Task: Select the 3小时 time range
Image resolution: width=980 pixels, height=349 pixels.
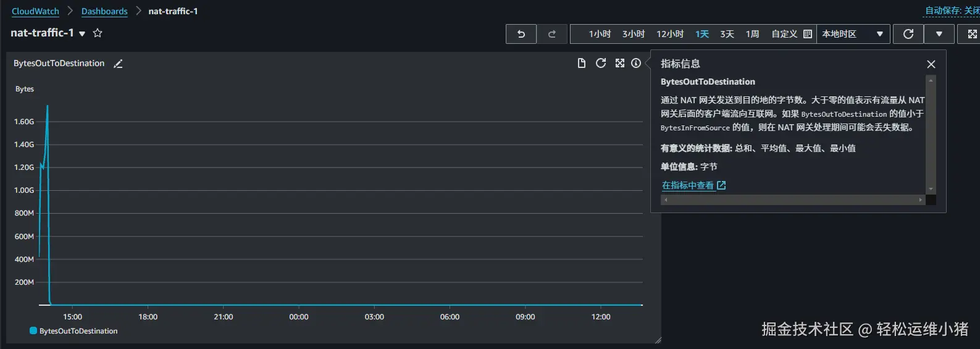Action: click(633, 34)
